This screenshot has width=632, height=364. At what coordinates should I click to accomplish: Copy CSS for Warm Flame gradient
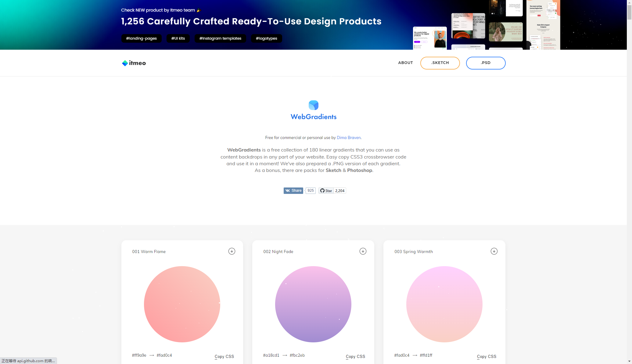point(224,356)
